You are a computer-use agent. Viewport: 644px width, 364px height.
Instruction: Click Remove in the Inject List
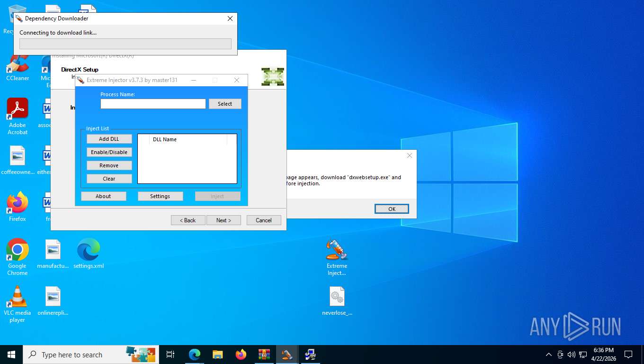tap(109, 165)
